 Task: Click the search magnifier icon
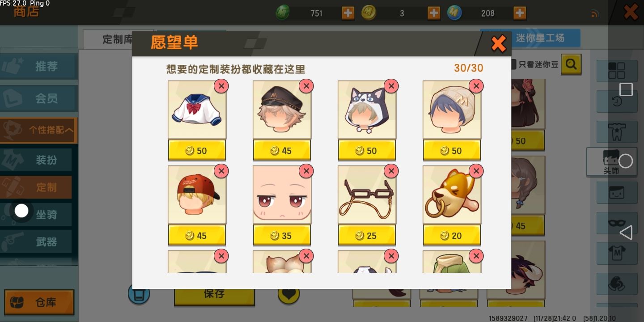571,64
